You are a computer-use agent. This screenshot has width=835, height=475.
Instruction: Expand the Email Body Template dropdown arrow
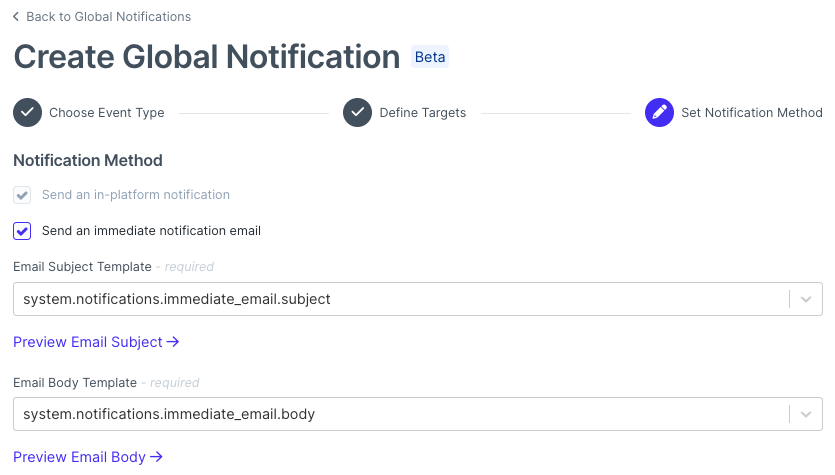coord(806,414)
